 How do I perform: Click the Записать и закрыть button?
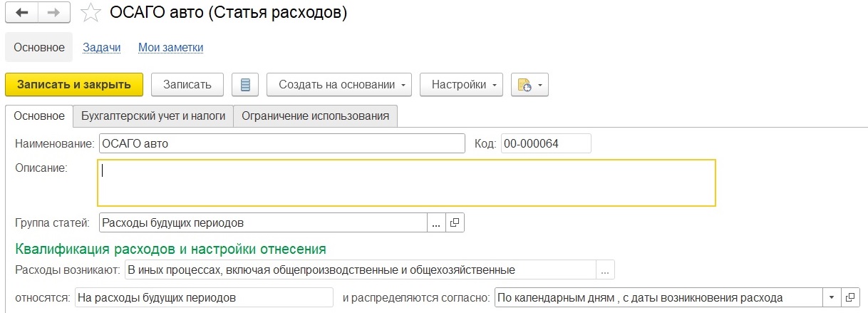74,85
